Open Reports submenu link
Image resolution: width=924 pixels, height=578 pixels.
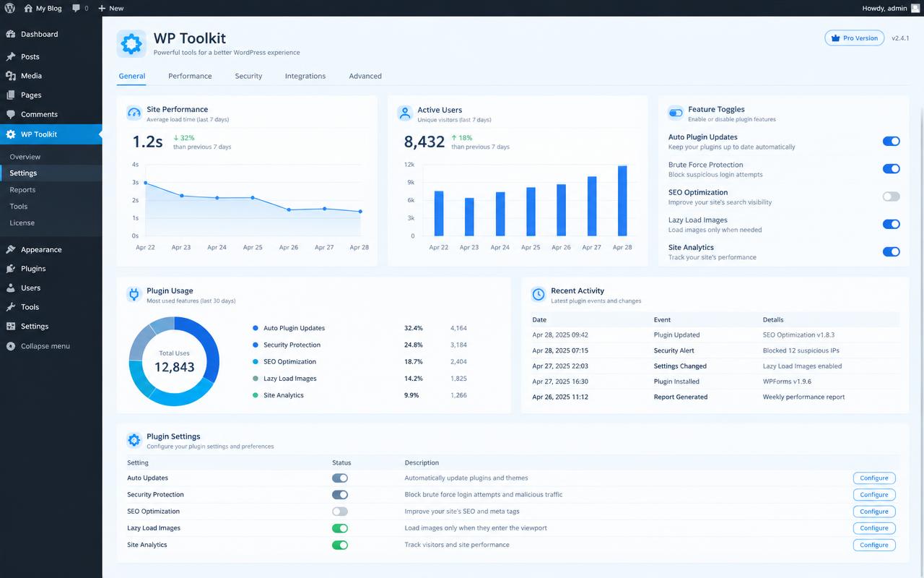coord(22,190)
